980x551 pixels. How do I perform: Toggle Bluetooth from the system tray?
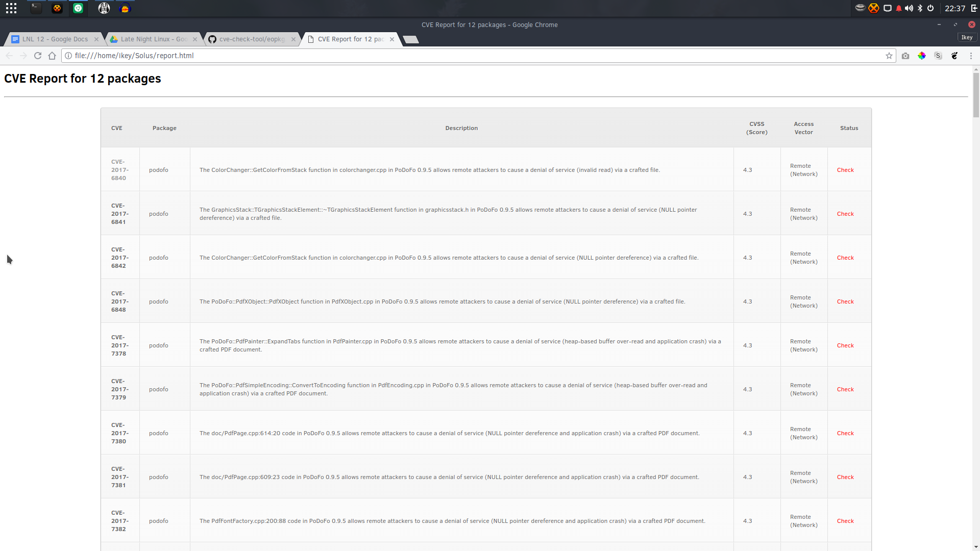pos(920,8)
